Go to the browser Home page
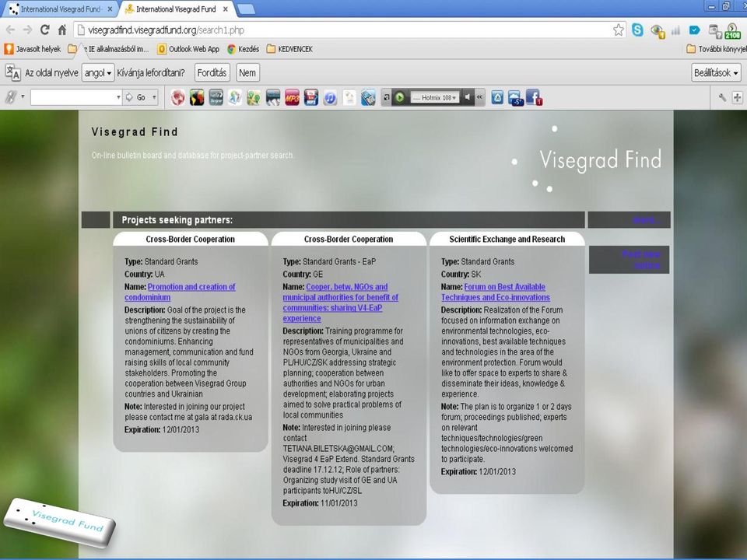The width and height of the screenshot is (747, 560). [62, 30]
